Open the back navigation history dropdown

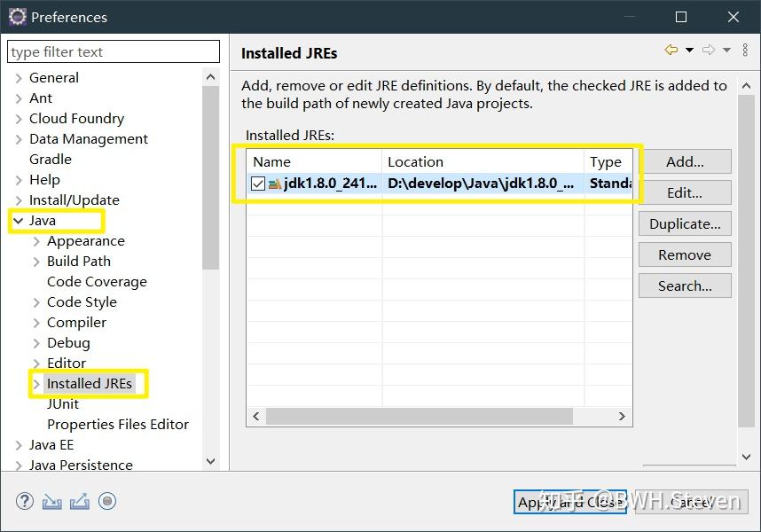click(689, 50)
